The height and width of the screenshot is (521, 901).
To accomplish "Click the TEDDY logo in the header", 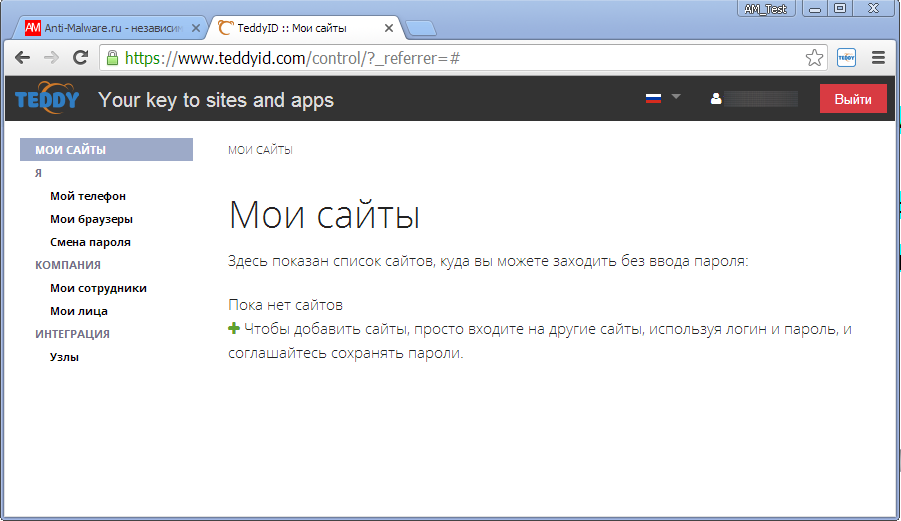I will coord(47,99).
